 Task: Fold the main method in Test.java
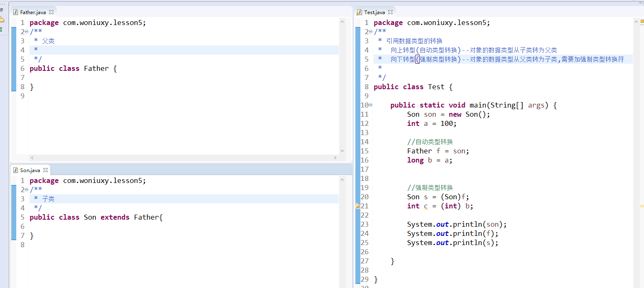(x=370, y=105)
